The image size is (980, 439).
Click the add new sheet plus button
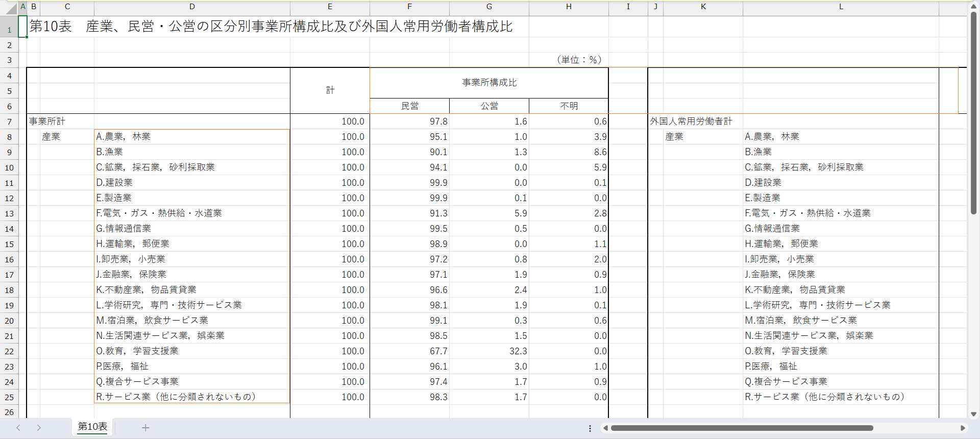(145, 428)
